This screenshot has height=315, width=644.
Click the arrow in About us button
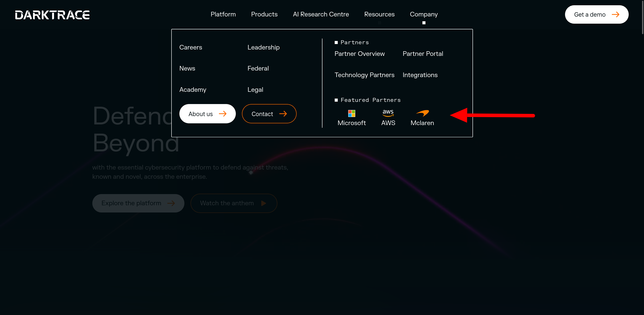tap(222, 114)
